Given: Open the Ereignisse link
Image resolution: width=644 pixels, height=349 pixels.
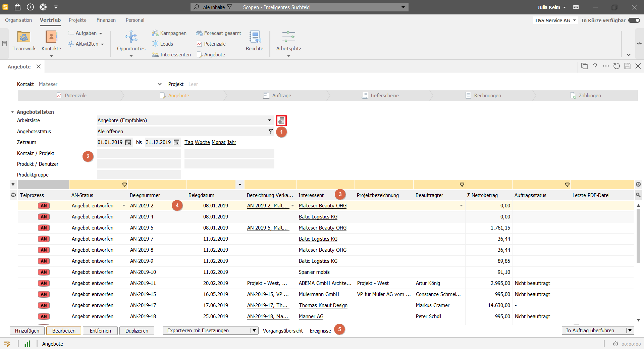Looking at the screenshot, I should (x=320, y=331).
